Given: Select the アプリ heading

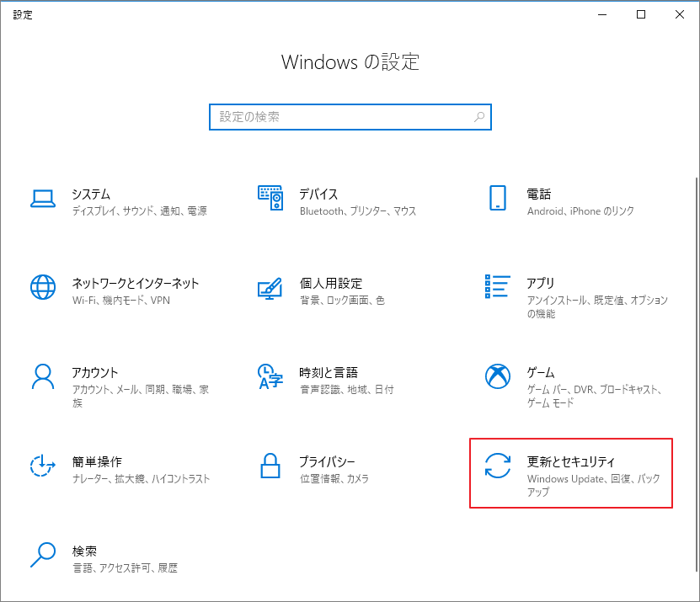Looking at the screenshot, I should (541, 284).
